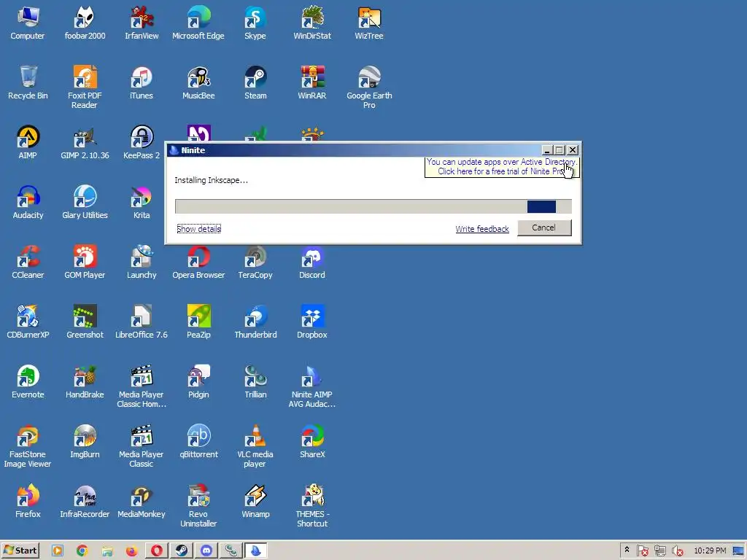
Task: Select the Winamp desktop shortcut
Action: (255, 501)
